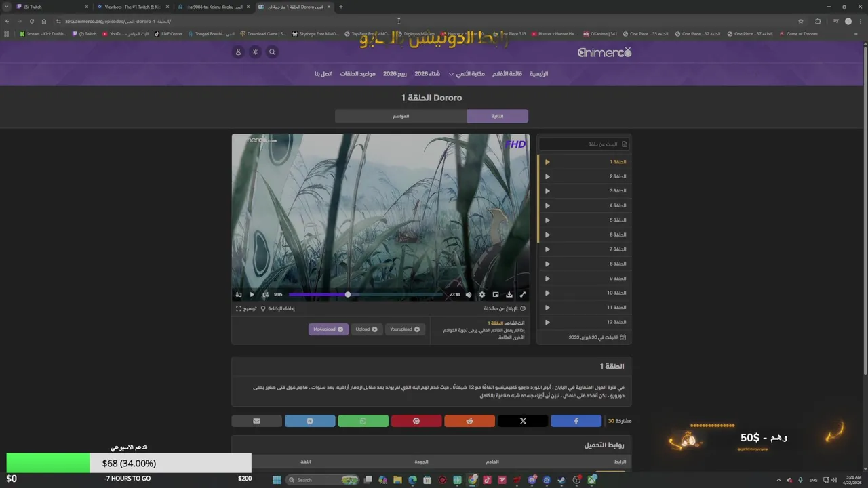Expand مكتبة الأنمي dropdown menu

[x=467, y=74]
